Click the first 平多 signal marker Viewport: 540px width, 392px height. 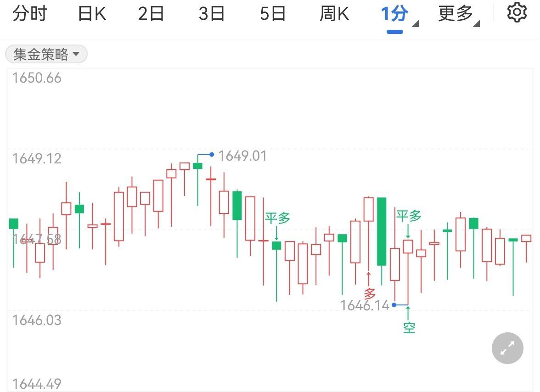coord(277,218)
